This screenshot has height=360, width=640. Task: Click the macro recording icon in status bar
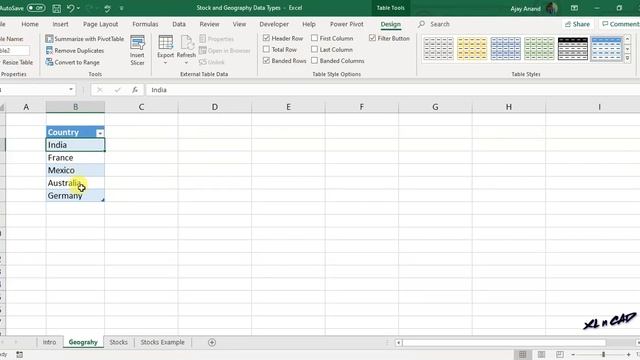19,354
